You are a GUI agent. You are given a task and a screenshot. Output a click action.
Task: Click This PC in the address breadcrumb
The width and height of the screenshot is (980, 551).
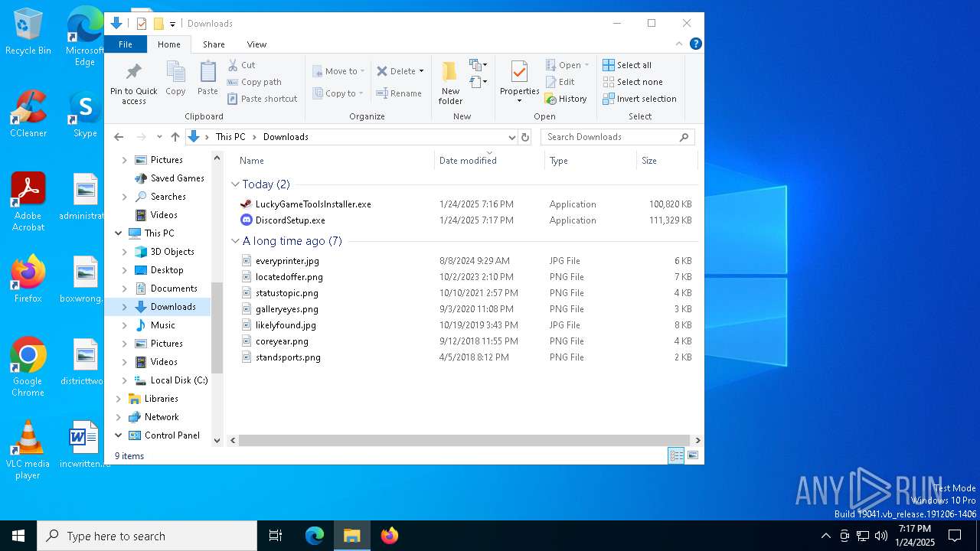(x=230, y=137)
